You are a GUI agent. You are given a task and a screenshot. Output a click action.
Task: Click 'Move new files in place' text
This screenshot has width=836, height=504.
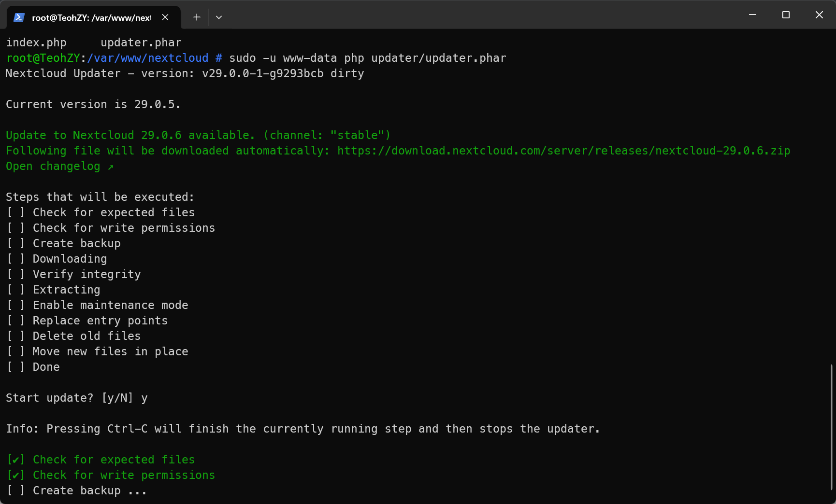[111, 351]
